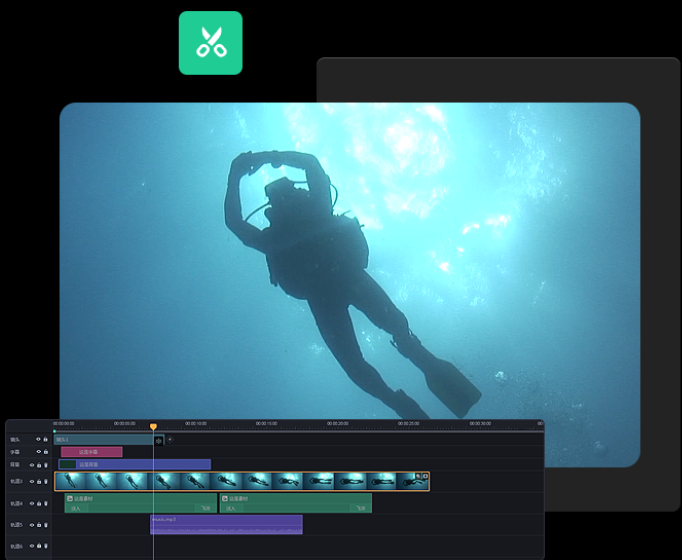Screen dimensions: 682x560
Task: Click the 00:00:10:00 time label on the ruler
Action: point(196,423)
